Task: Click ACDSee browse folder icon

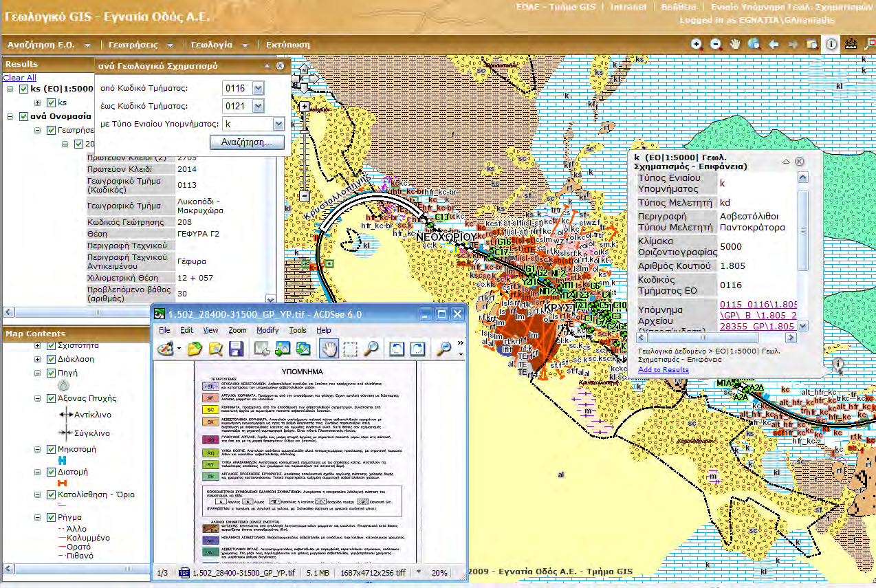Action: (216, 349)
